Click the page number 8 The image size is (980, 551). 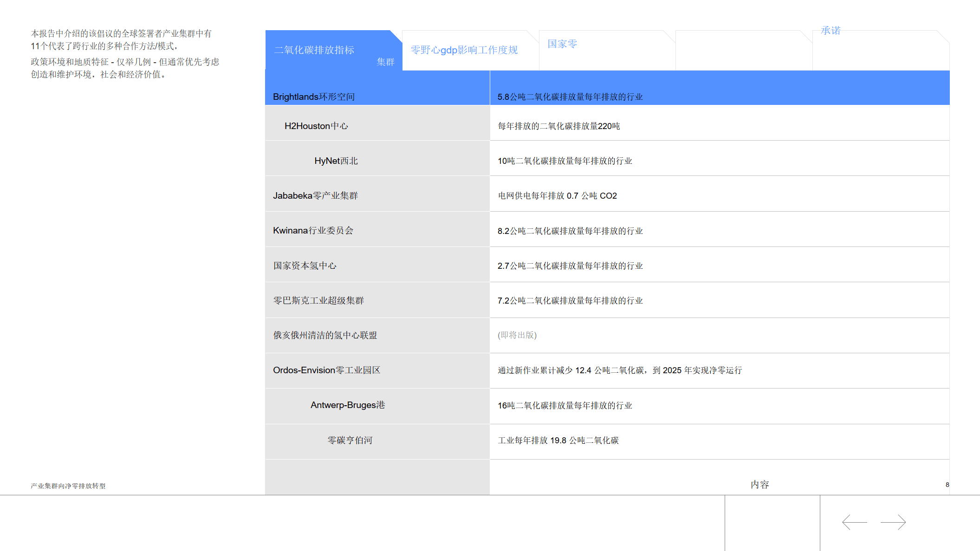coord(947,485)
